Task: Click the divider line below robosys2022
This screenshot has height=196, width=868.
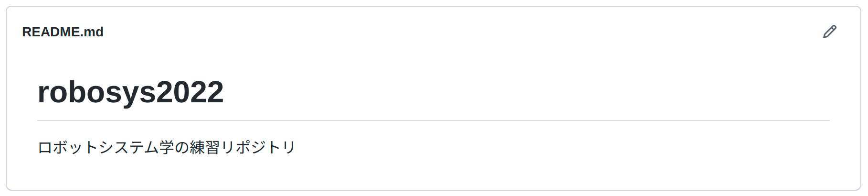Action: click(433, 120)
